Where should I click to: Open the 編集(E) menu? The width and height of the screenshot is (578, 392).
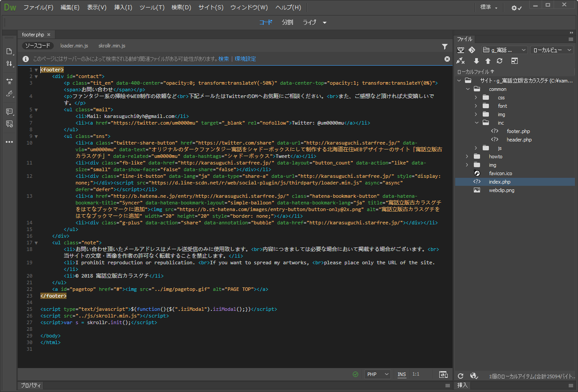click(x=70, y=8)
